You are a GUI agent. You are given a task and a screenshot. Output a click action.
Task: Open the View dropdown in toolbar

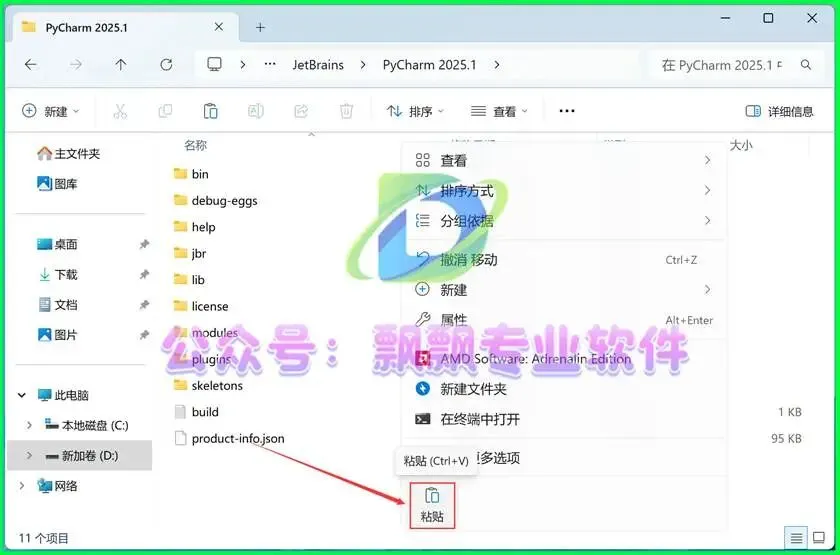(x=499, y=111)
